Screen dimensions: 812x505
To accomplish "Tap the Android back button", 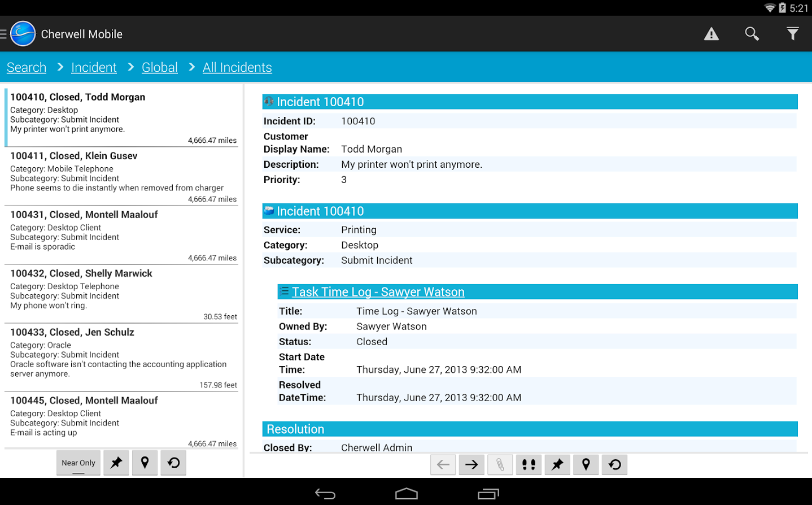I will tap(325, 494).
